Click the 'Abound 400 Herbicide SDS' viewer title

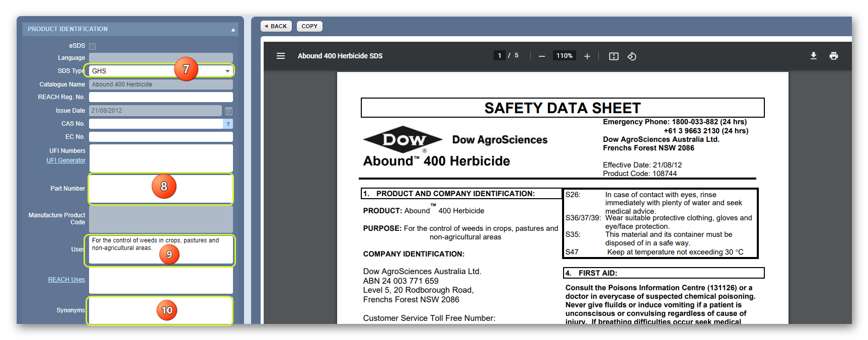coord(340,56)
